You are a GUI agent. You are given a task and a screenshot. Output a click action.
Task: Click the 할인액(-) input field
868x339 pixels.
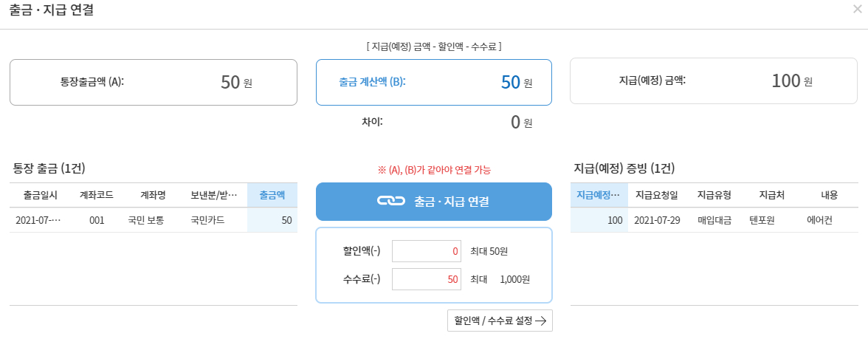pyautogui.click(x=426, y=251)
